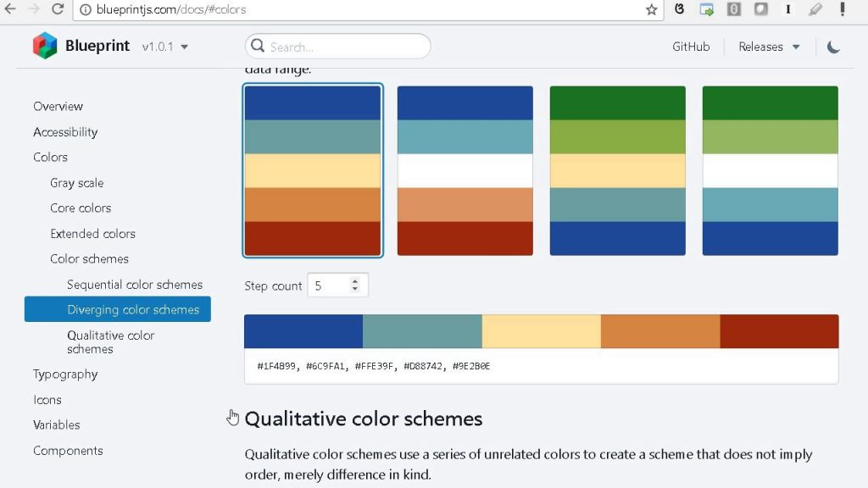Screen dimensions: 868x488
Task: Open Sequential color schemes section
Action: click(x=135, y=285)
